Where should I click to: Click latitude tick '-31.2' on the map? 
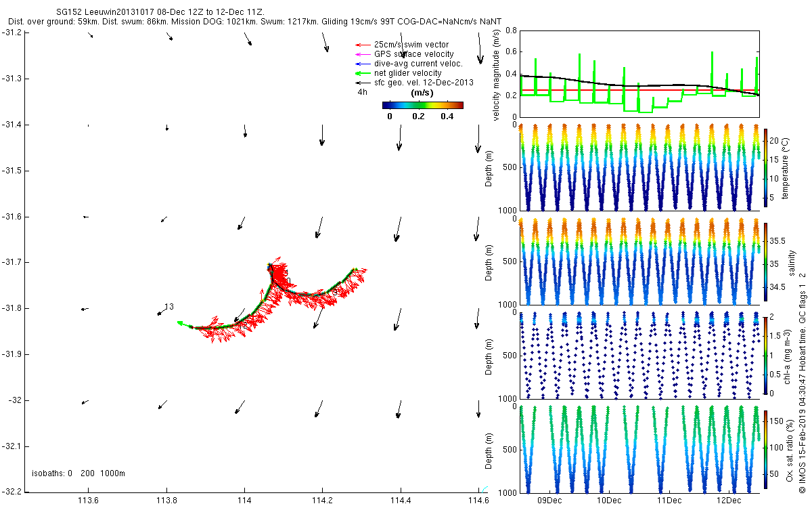click(13, 33)
